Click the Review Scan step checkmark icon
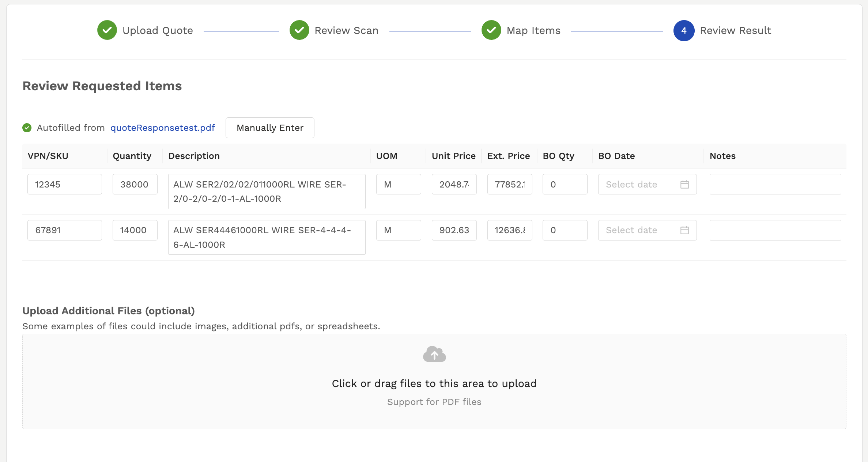 click(299, 30)
